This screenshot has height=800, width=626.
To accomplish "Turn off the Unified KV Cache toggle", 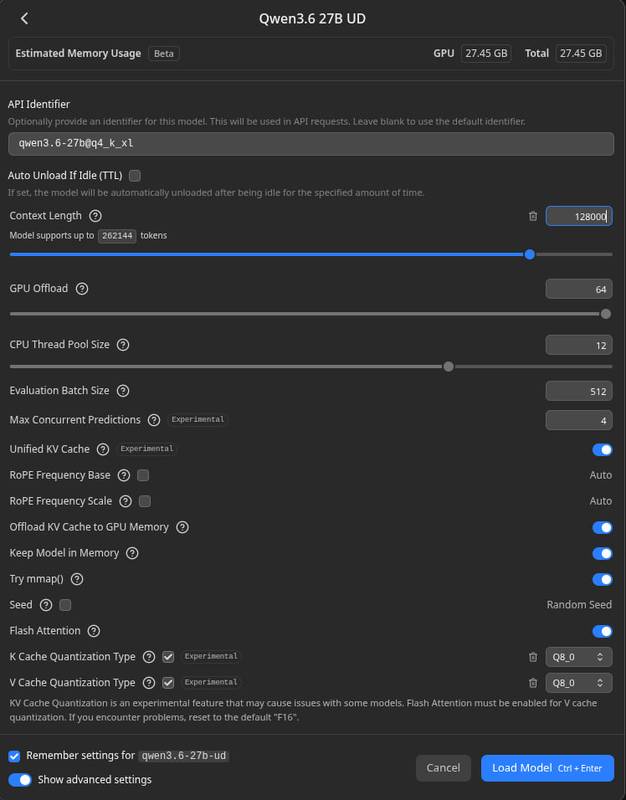I will (602, 450).
